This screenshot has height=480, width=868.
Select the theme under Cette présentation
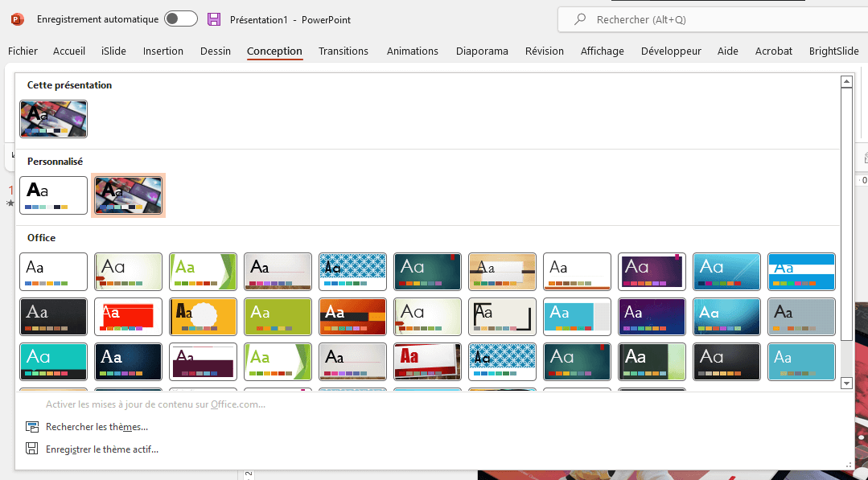pos(53,118)
